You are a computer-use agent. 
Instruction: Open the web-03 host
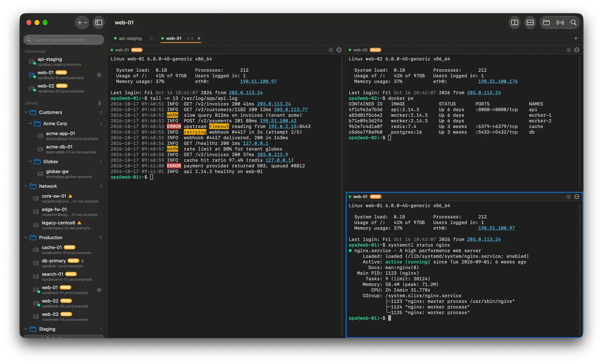point(64,317)
